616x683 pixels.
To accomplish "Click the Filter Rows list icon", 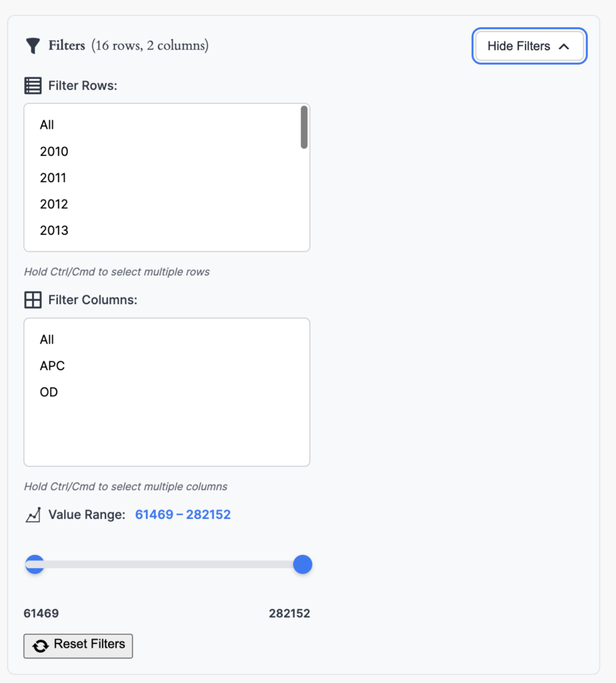I will 33,86.
